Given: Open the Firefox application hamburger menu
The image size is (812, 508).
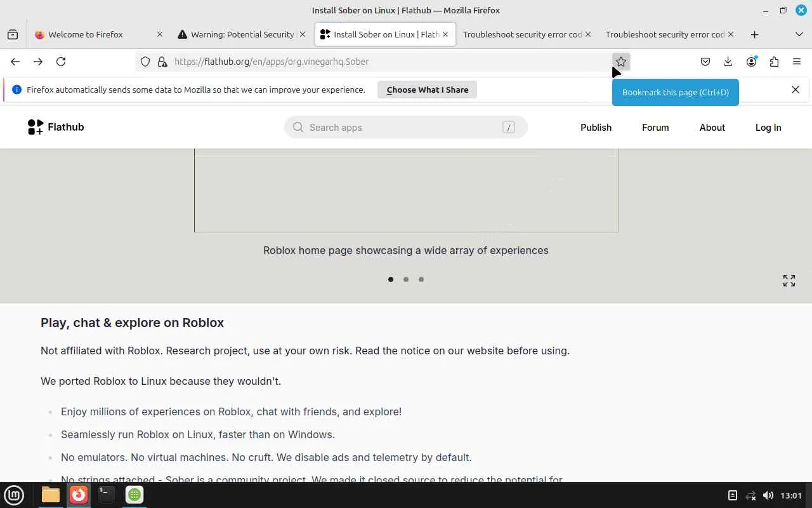Looking at the screenshot, I should [797, 62].
